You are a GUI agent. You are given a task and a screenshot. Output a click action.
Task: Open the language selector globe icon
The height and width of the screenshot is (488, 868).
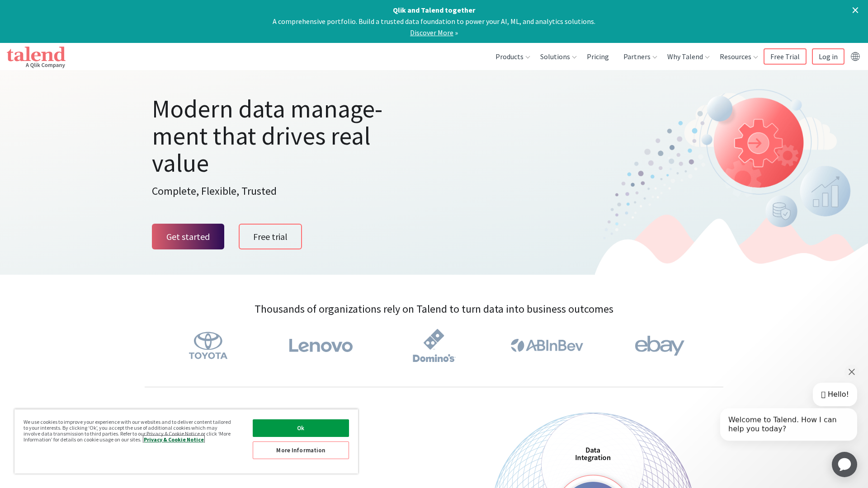coord(855,56)
